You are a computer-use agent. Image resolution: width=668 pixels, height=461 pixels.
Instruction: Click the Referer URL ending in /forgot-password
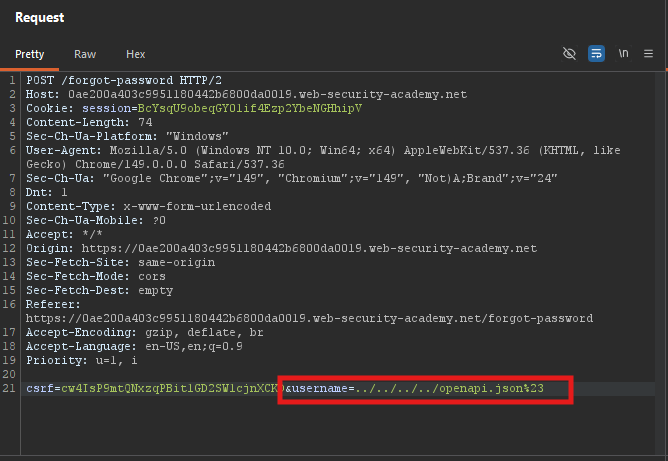point(309,318)
